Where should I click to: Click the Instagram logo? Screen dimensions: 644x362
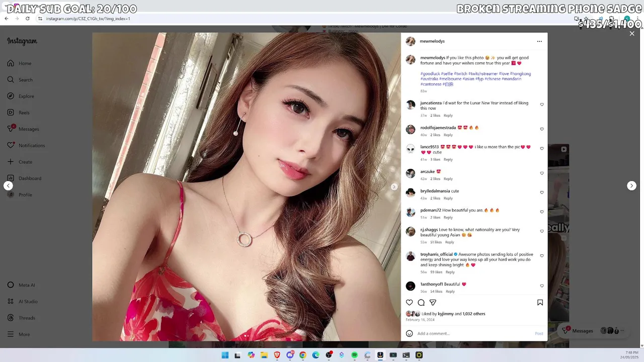[x=22, y=41]
